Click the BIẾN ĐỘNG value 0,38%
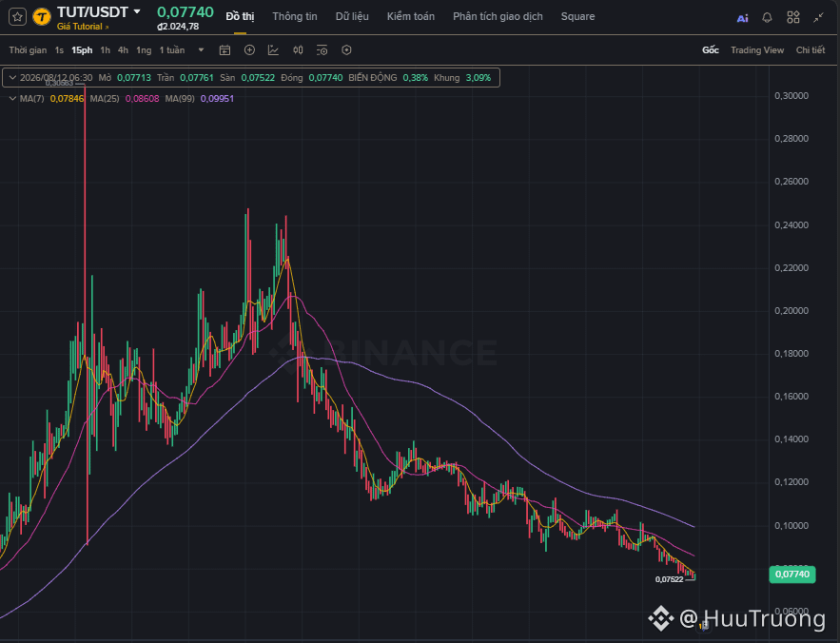The width and height of the screenshot is (840, 643). (x=415, y=78)
